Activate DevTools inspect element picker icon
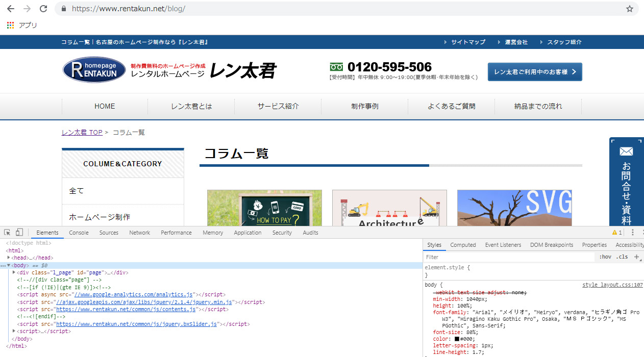Viewport: 644px width, 357px height. pyautogui.click(x=7, y=233)
